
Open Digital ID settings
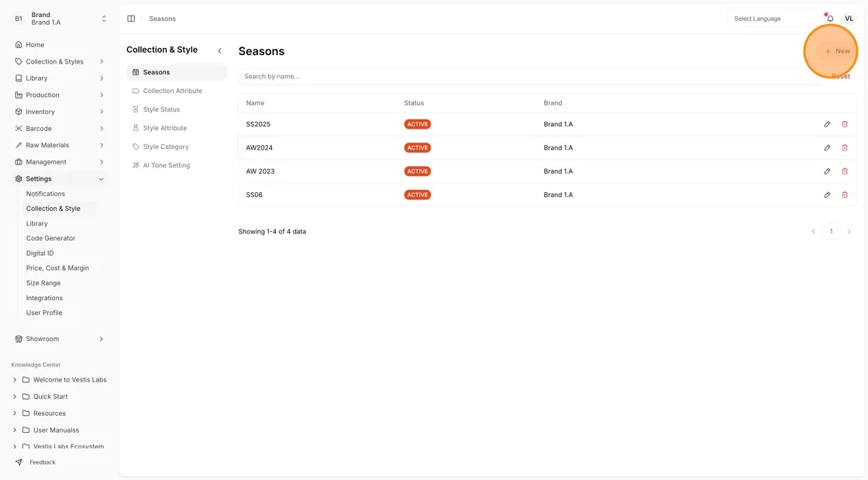(x=40, y=253)
